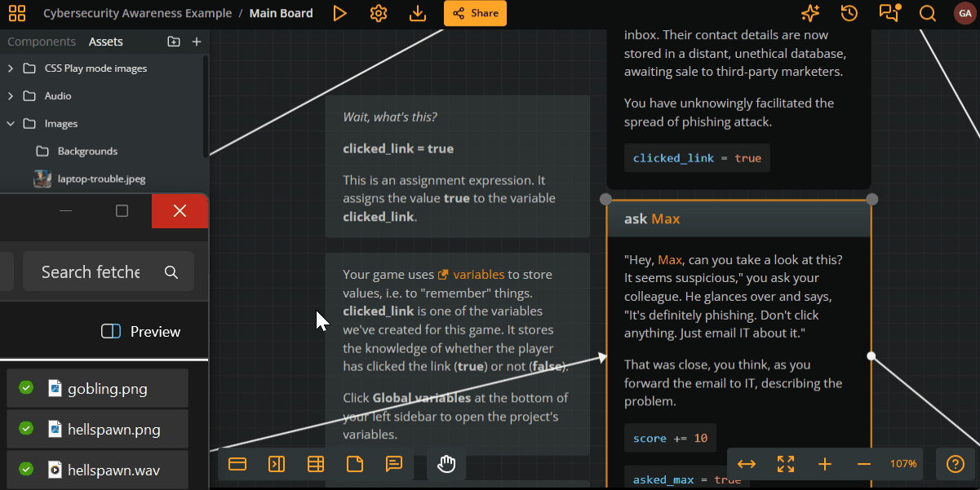This screenshot has height=490, width=980.
Task: Open the variables documentation link
Action: [x=479, y=275]
